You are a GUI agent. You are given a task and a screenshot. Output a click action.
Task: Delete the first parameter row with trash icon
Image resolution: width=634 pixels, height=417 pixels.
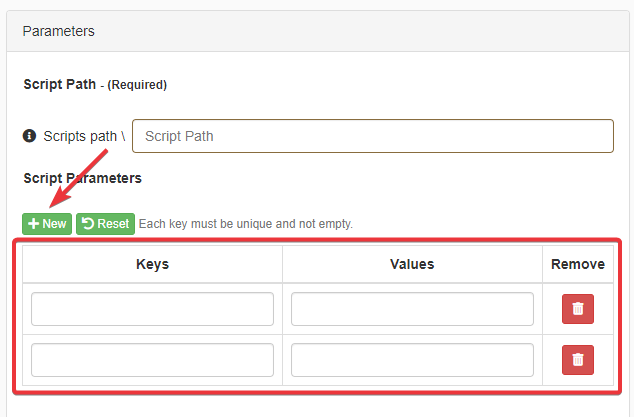(x=578, y=309)
